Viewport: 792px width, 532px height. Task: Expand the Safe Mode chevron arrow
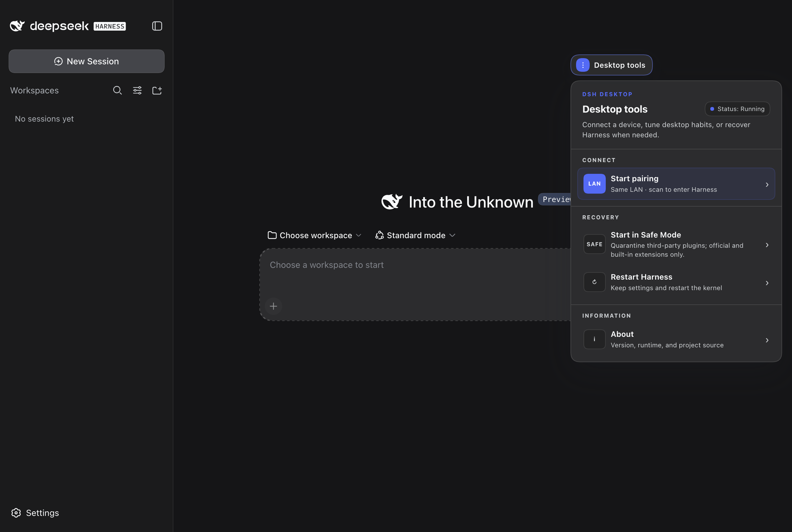point(767,245)
